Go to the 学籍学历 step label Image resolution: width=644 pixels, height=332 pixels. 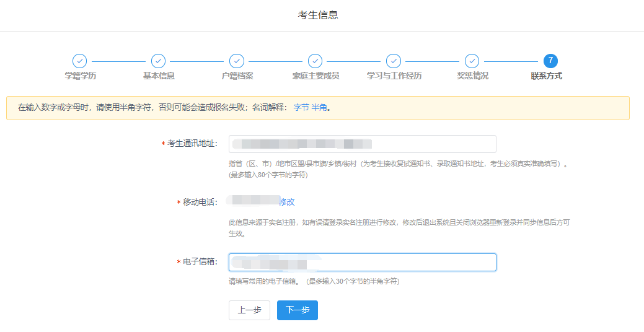[x=81, y=76]
